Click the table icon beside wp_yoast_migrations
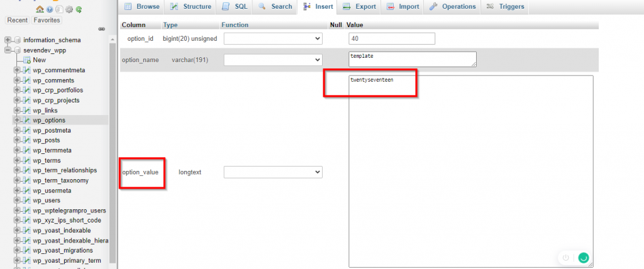Screen dimensions: 644x269 [x=27, y=251]
